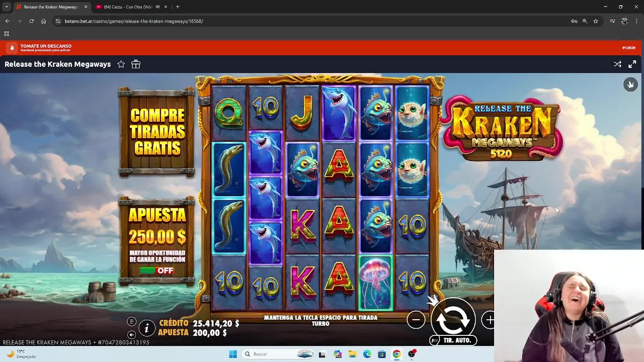This screenshot has width=644, height=362.
Task: Close the Cazzu YouTube tab
Action: (x=166, y=7)
